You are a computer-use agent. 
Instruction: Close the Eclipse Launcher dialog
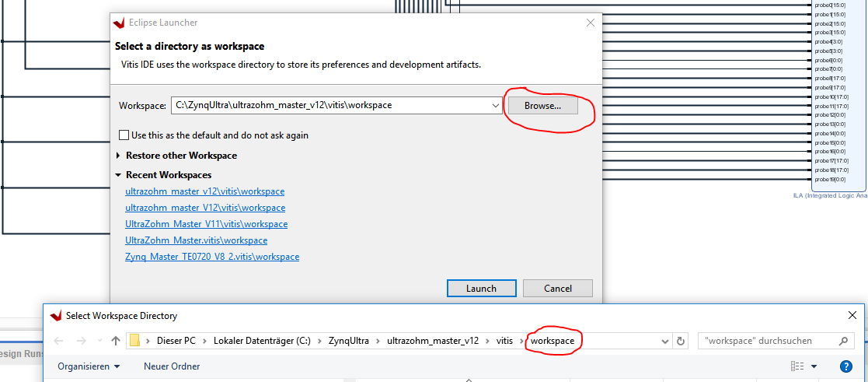coord(591,23)
